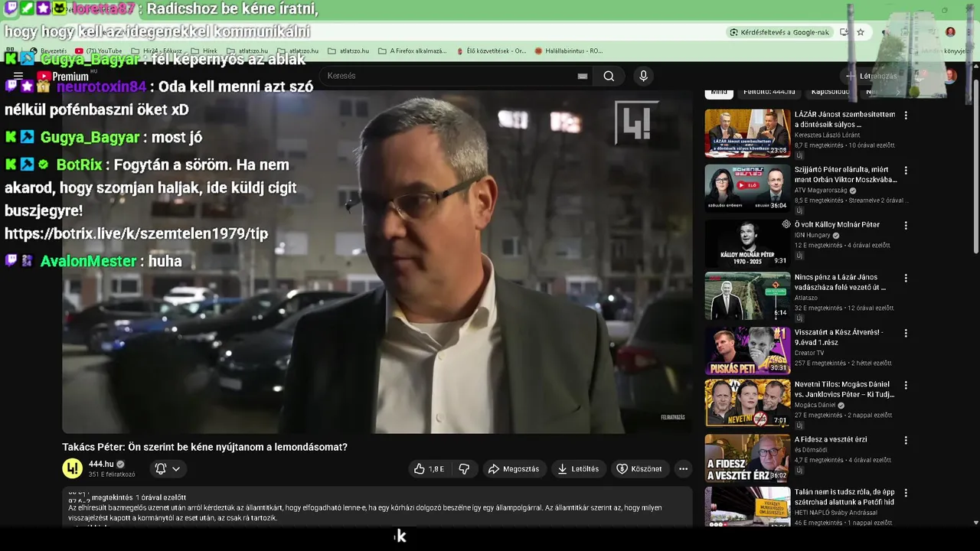Viewport: 980px width, 551px height.
Task: Open options menu for Kész Átverés video
Action: pyautogui.click(x=906, y=334)
